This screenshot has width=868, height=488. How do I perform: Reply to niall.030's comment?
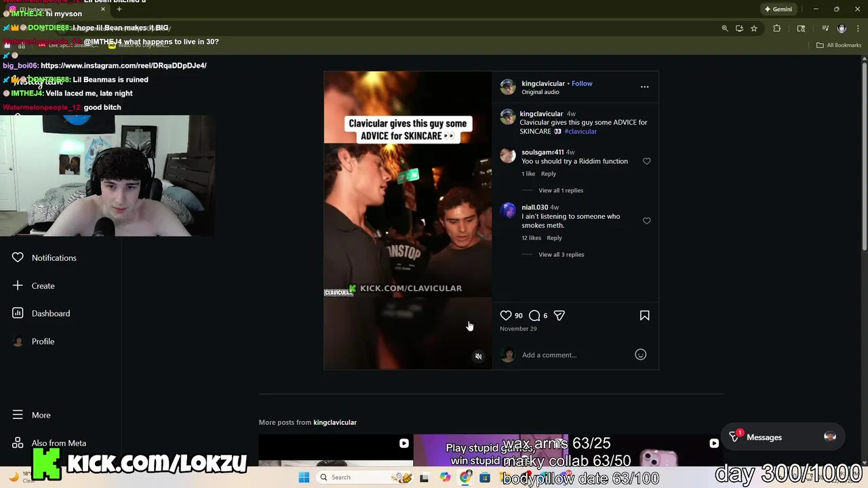(554, 238)
